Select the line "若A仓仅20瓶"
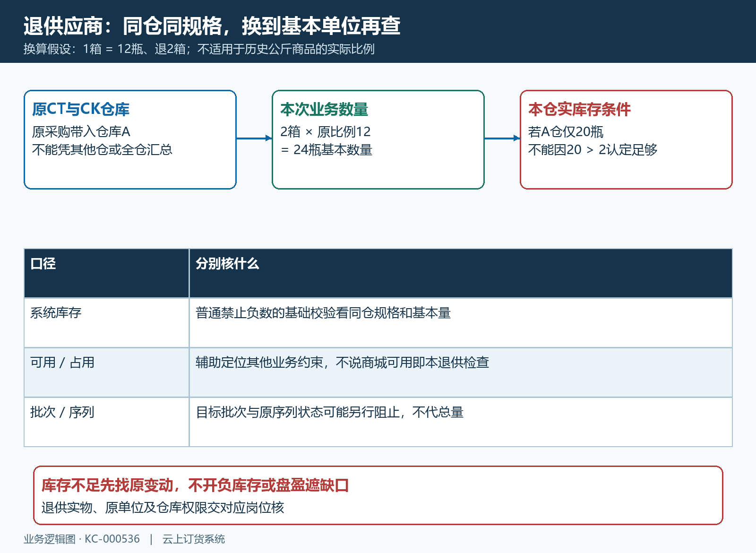Image resolution: width=756 pixels, height=553 pixels. tap(566, 131)
